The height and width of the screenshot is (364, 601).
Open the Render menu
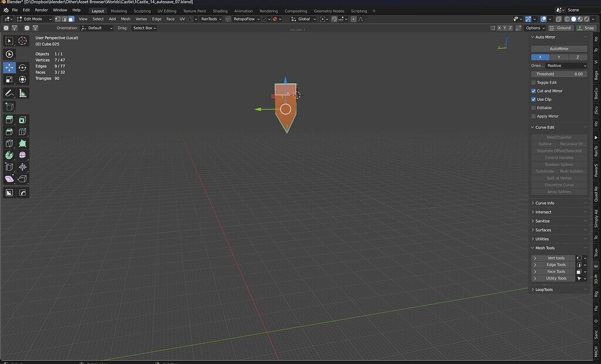(41, 10)
